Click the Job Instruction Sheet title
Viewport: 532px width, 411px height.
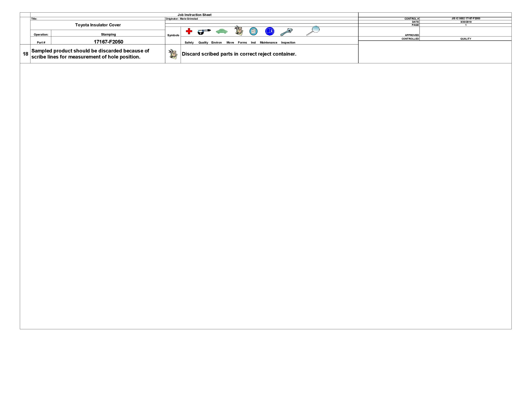[195, 15]
